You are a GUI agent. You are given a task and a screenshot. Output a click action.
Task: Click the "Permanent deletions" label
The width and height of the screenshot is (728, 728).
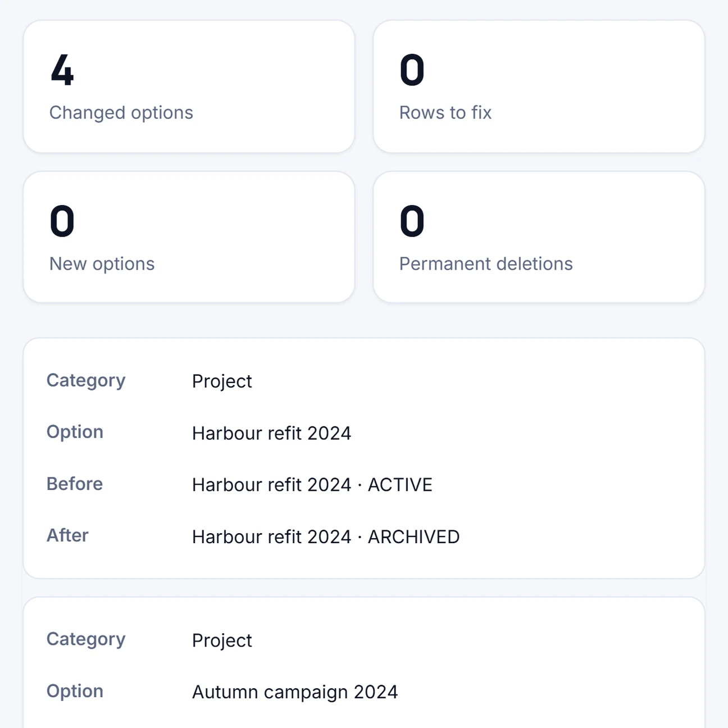[x=486, y=263]
